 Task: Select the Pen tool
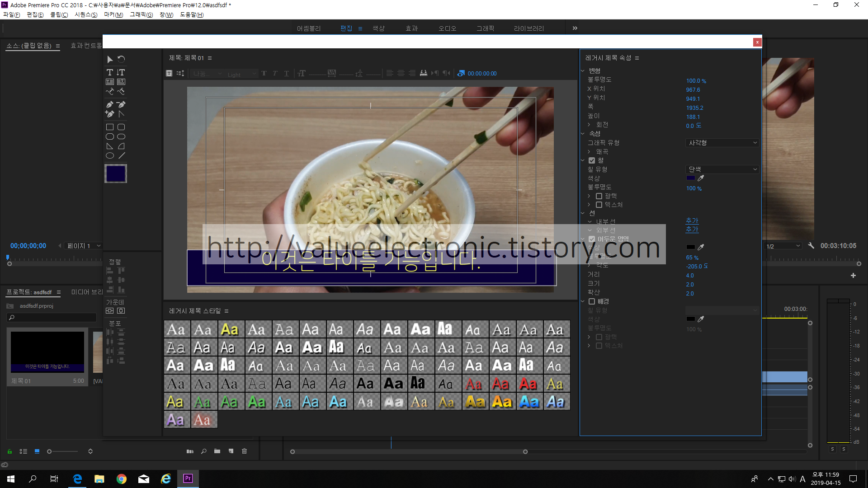click(x=109, y=104)
